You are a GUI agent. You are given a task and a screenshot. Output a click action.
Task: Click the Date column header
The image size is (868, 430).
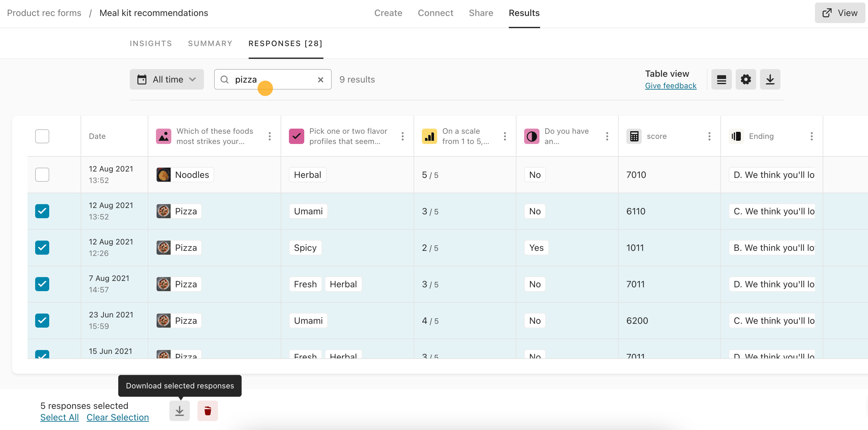click(97, 136)
